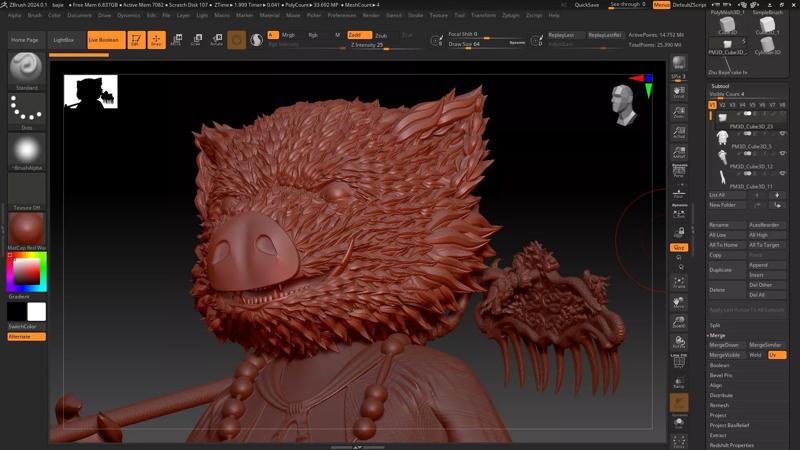Activate the Move transform tool
The width and height of the screenshot is (800, 450).
click(176, 40)
